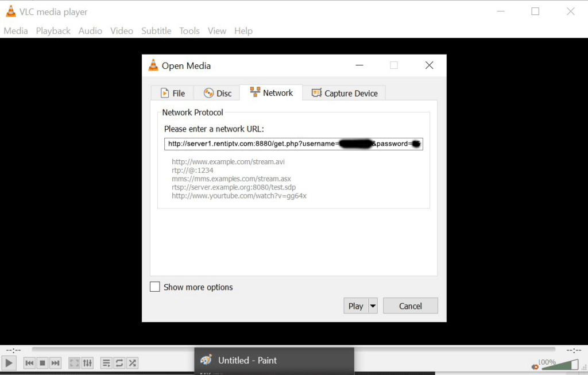This screenshot has height=375, width=588.
Task: Toggle the playlist view
Action: tap(106, 363)
